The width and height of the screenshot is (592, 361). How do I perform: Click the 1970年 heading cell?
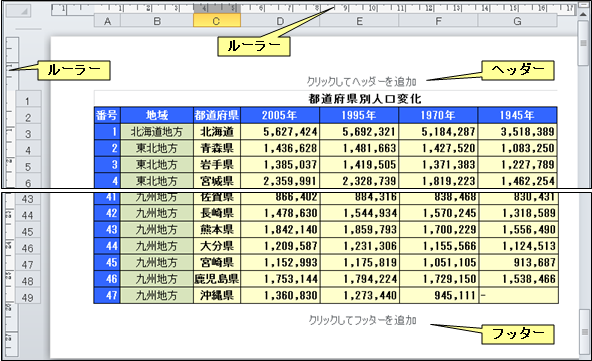point(438,115)
